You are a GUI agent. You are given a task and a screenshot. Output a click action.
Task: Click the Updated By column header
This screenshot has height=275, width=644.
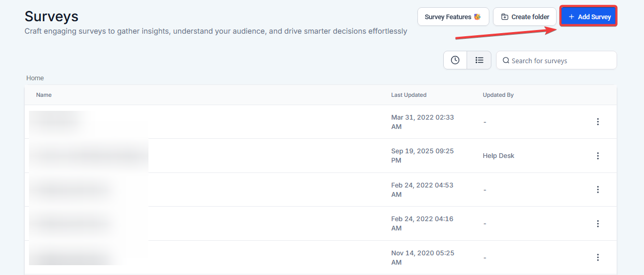coord(498,95)
